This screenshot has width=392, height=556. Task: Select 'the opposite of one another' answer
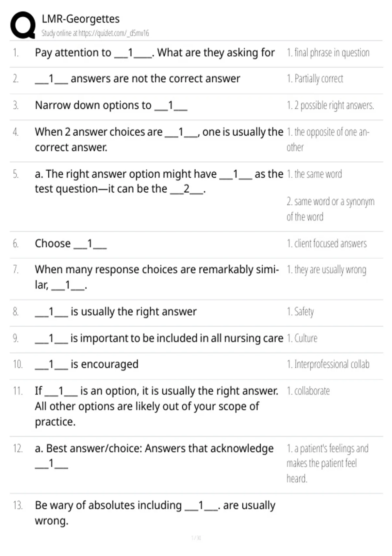[x=328, y=140]
